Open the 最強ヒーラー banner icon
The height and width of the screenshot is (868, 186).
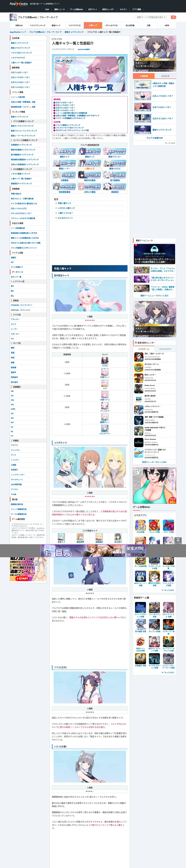[64, 163]
